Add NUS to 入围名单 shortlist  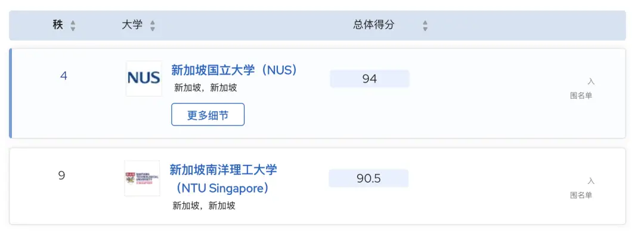coord(581,88)
